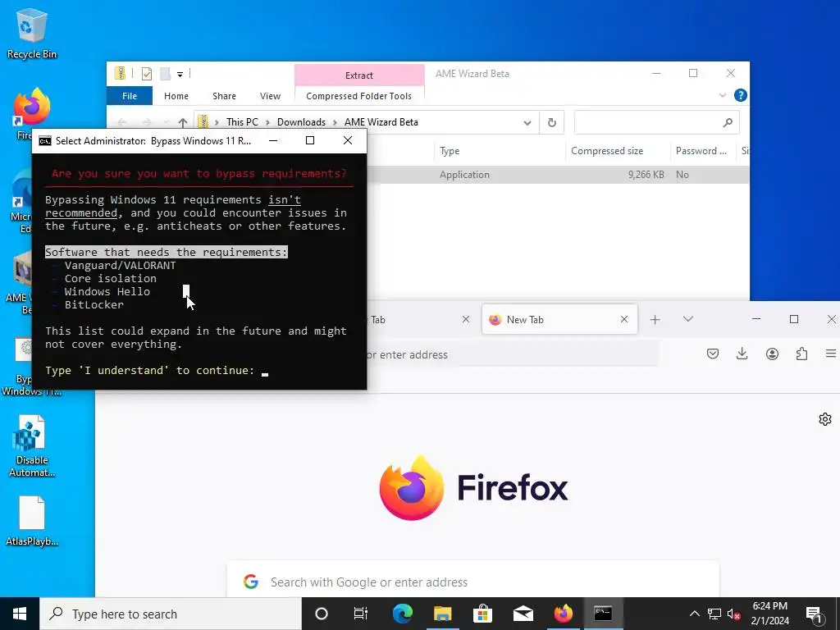The width and height of the screenshot is (840, 630).
Task: Open Save to Pocket in Firefox
Action: 713,354
